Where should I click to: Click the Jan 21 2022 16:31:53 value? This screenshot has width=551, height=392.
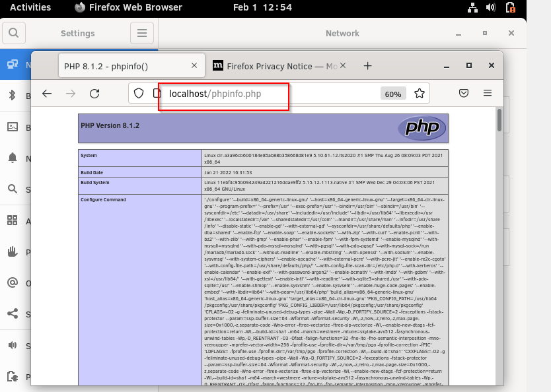(x=228, y=173)
